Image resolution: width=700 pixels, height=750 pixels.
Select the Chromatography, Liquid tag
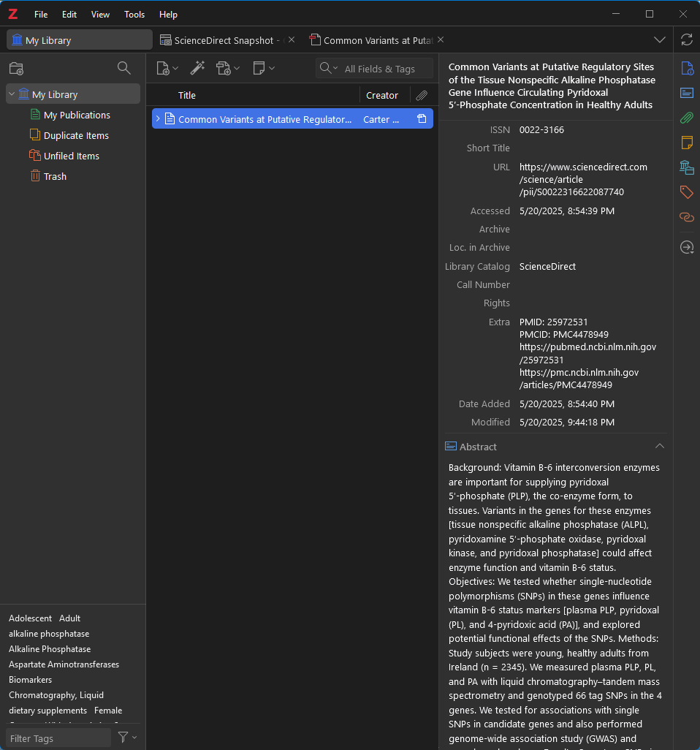(56, 694)
